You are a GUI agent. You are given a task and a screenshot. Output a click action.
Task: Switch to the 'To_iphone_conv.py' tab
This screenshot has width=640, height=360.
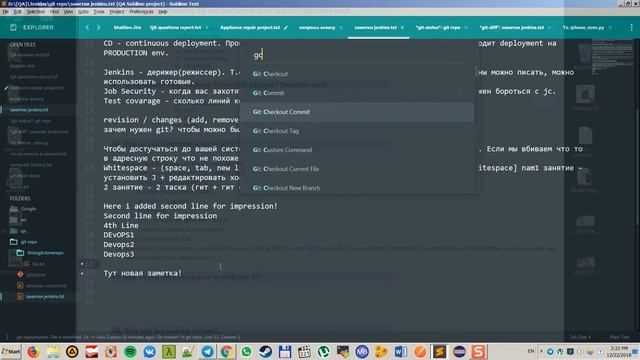(x=583, y=27)
